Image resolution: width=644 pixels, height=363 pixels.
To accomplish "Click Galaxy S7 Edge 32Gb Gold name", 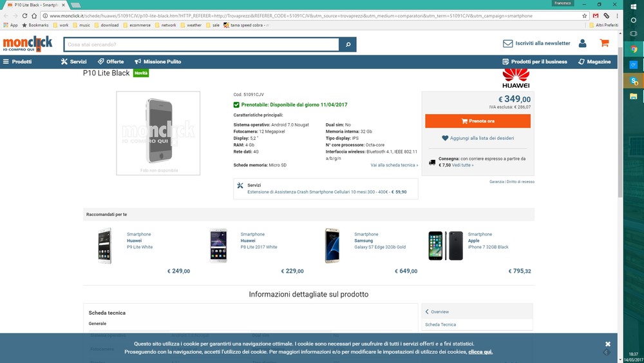I will pyautogui.click(x=380, y=247).
